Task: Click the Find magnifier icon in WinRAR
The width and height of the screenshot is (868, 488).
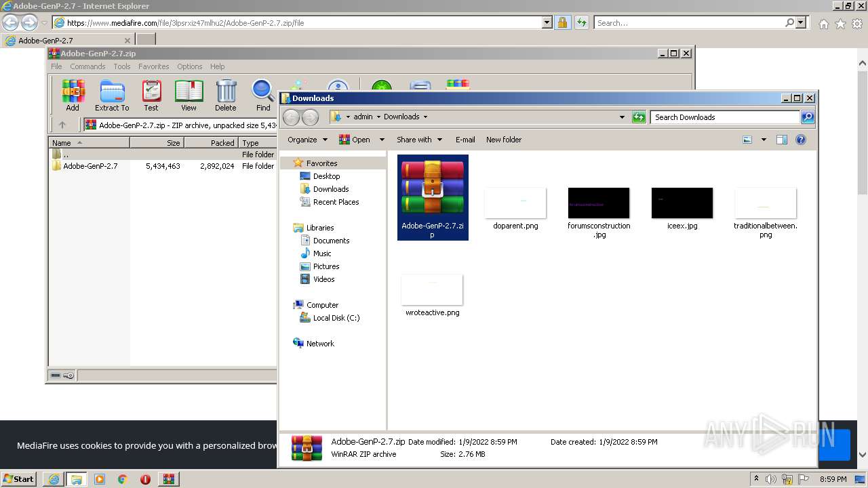Action: 263,96
